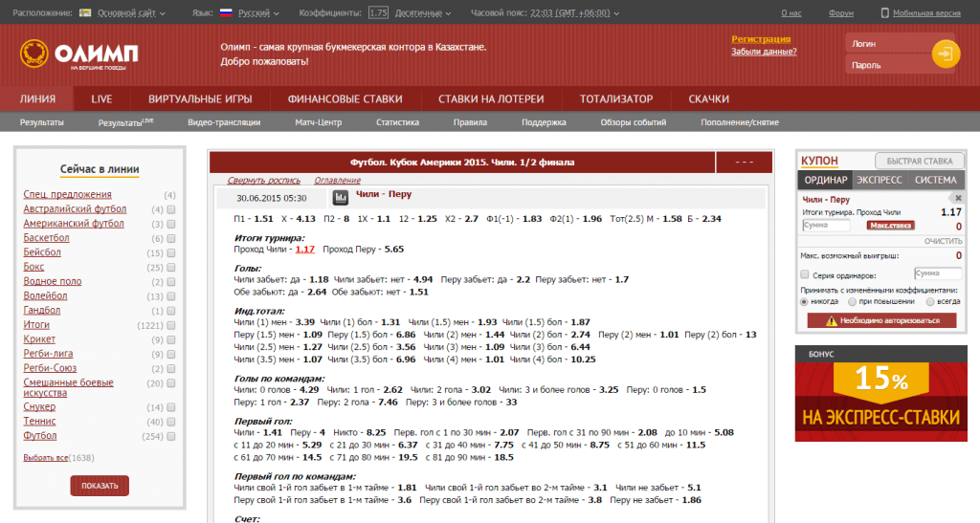Click the Забыли данные? link
The width and height of the screenshot is (980, 523).
coord(764,52)
